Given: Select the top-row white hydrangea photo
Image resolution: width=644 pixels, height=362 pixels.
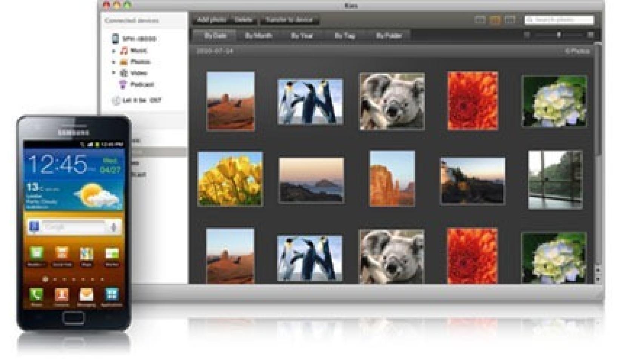Looking at the screenshot, I should point(555,101).
